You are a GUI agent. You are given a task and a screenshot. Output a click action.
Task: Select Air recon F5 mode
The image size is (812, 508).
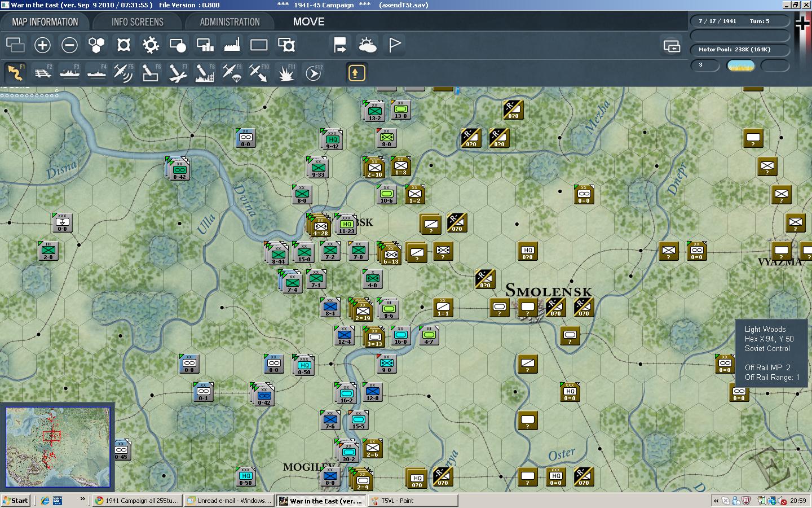coord(123,73)
